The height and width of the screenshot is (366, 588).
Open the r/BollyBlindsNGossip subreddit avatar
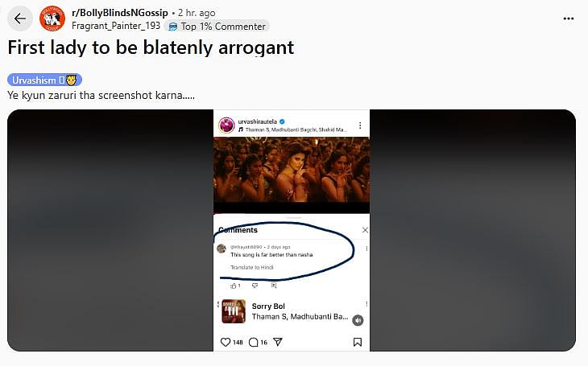[52, 19]
